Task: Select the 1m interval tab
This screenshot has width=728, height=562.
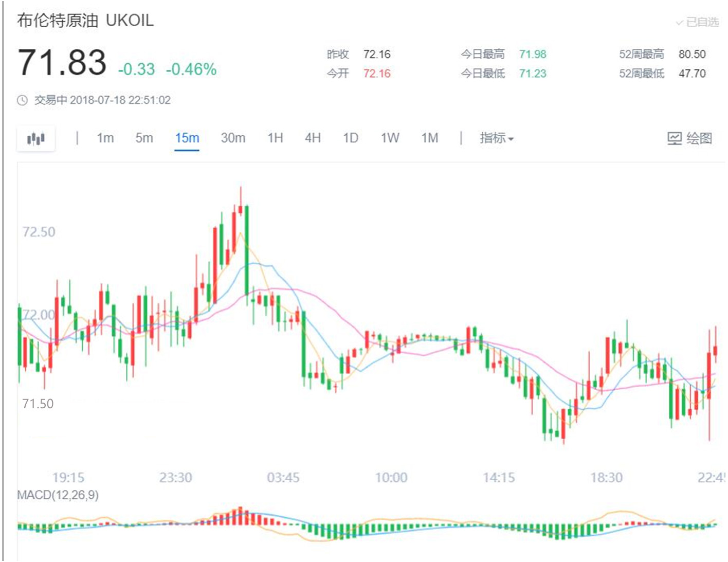Action: (x=105, y=138)
